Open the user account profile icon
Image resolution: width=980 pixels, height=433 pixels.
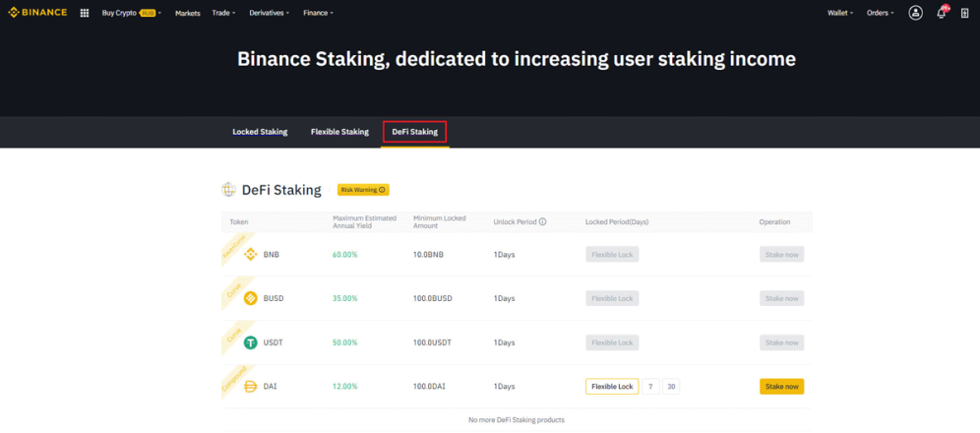[x=916, y=13]
